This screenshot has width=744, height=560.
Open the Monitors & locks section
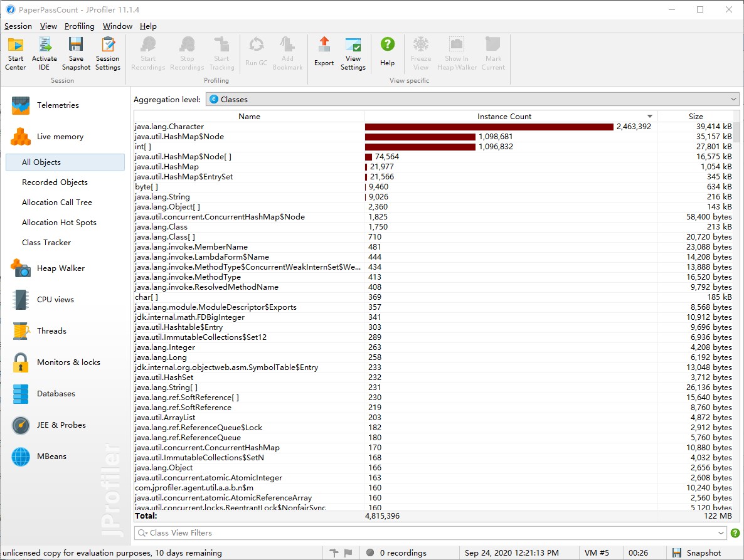(66, 362)
